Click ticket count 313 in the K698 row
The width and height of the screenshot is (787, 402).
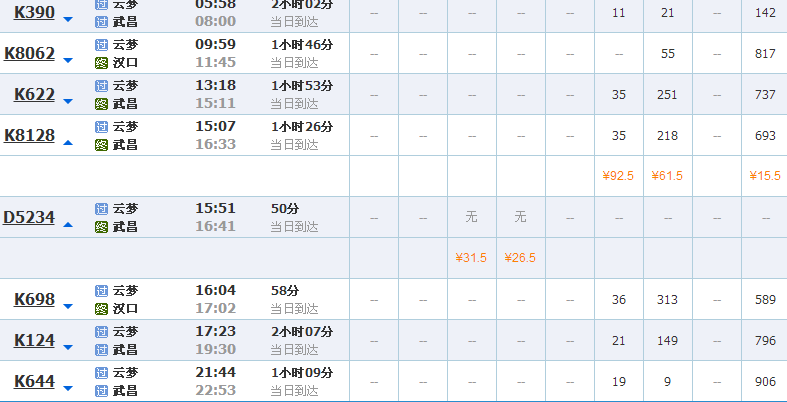[668, 300]
